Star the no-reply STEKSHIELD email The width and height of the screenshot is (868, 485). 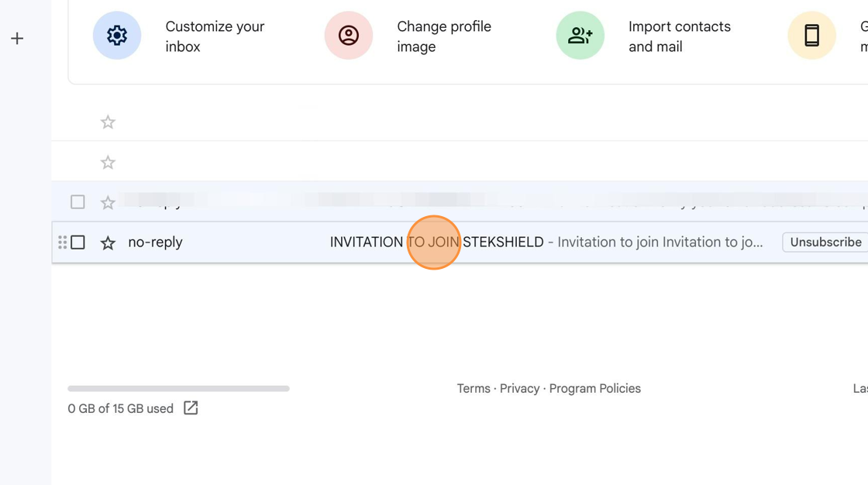(x=108, y=242)
